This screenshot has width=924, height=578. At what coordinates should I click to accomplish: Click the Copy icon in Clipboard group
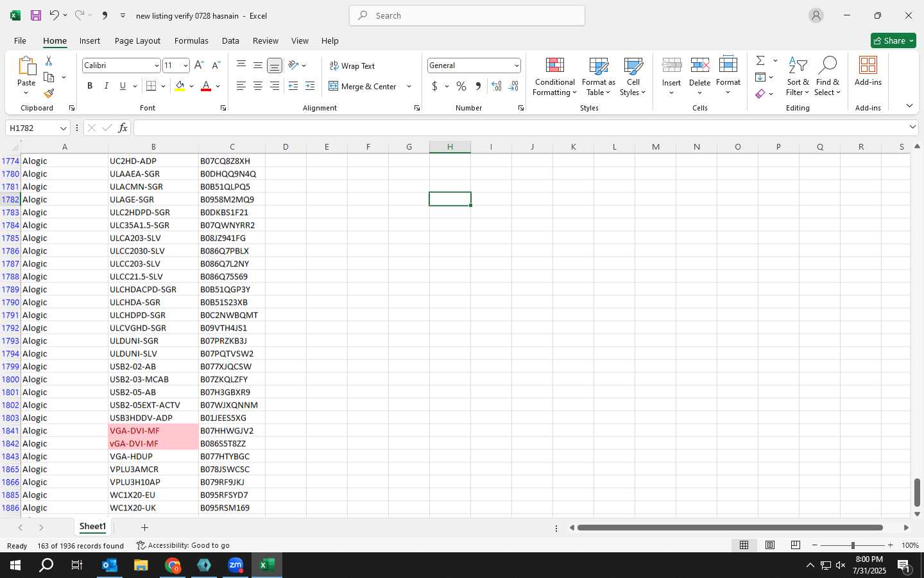coord(49,77)
